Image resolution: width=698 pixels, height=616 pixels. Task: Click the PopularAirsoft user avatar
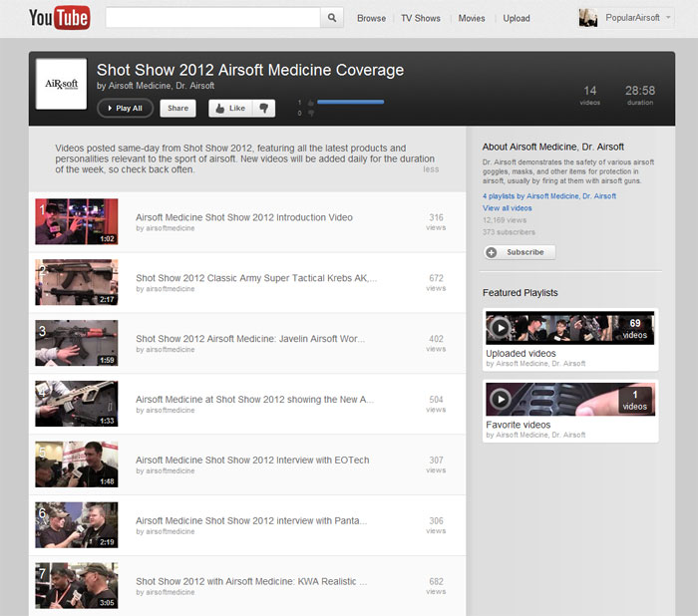pos(588,18)
